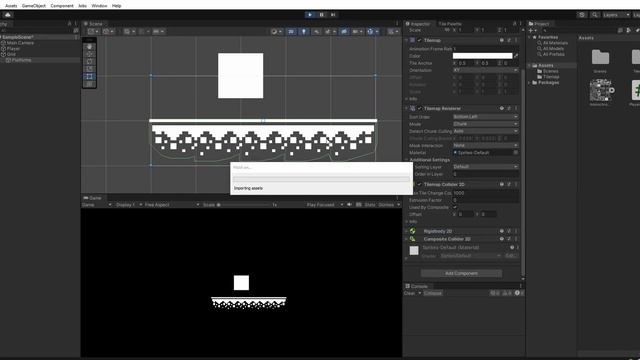Click the Play button in the top toolbar
This screenshot has width=640, height=360.
[310, 15]
